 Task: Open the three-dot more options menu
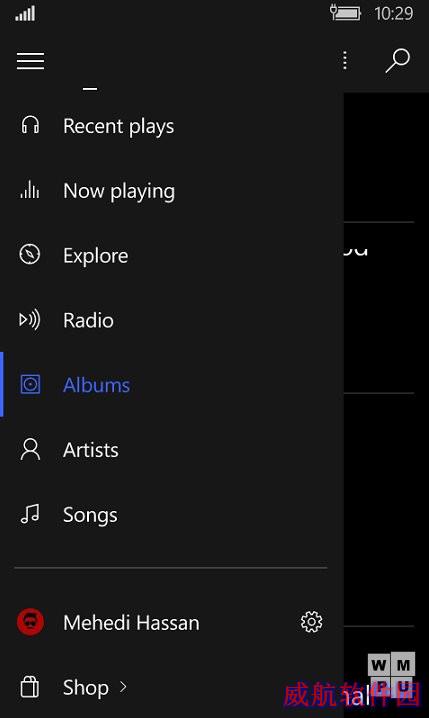pyautogui.click(x=345, y=60)
